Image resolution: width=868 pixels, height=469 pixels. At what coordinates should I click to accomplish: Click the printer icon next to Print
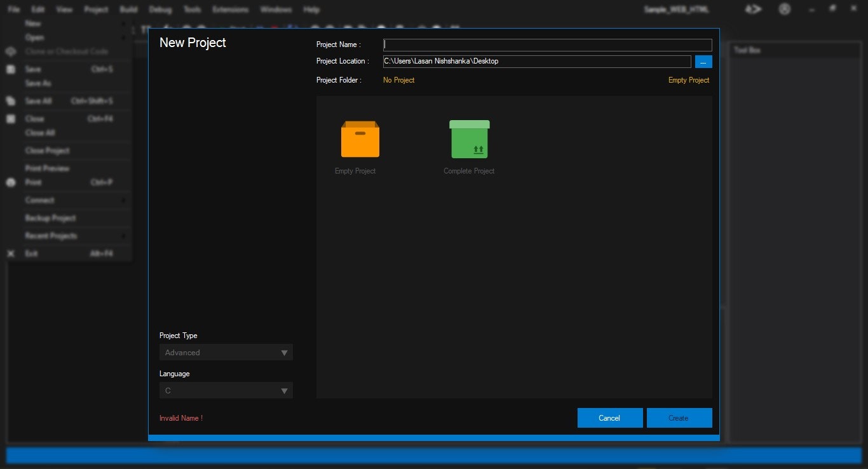pos(11,182)
